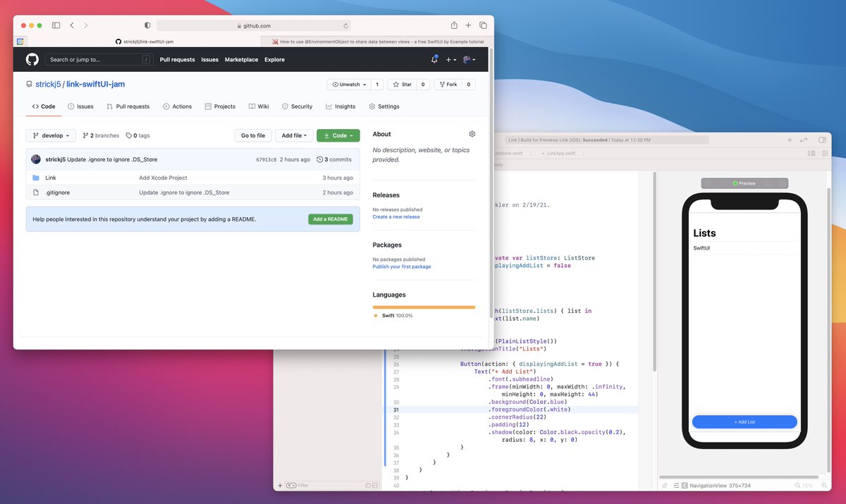This screenshot has width=846, height=504.
Task: Open the Projects tab
Action: (x=220, y=106)
